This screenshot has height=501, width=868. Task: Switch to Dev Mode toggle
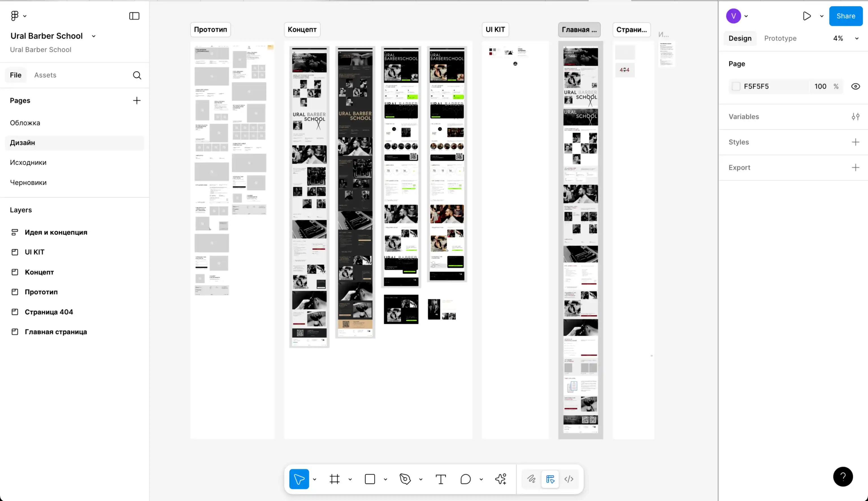(x=569, y=479)
